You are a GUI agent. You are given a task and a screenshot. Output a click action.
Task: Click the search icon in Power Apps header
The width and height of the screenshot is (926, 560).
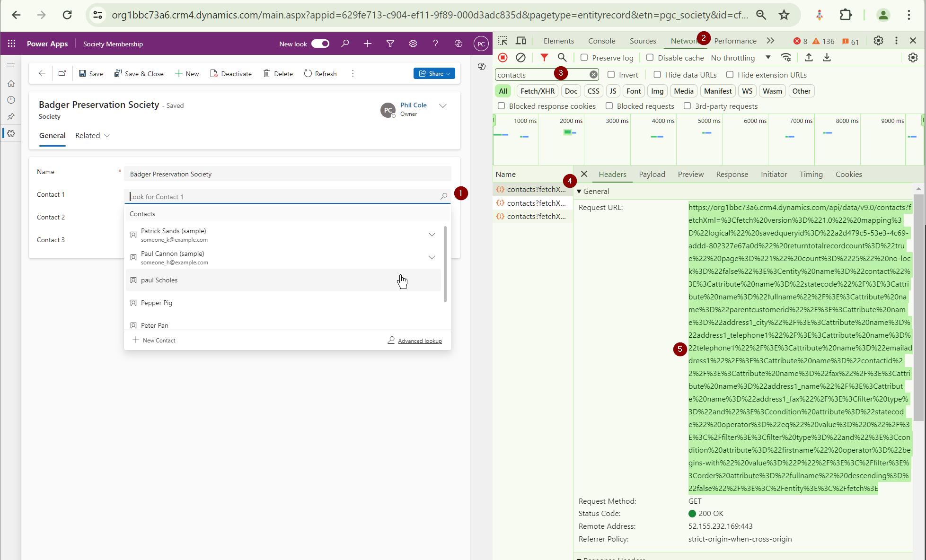coord(345,44)
